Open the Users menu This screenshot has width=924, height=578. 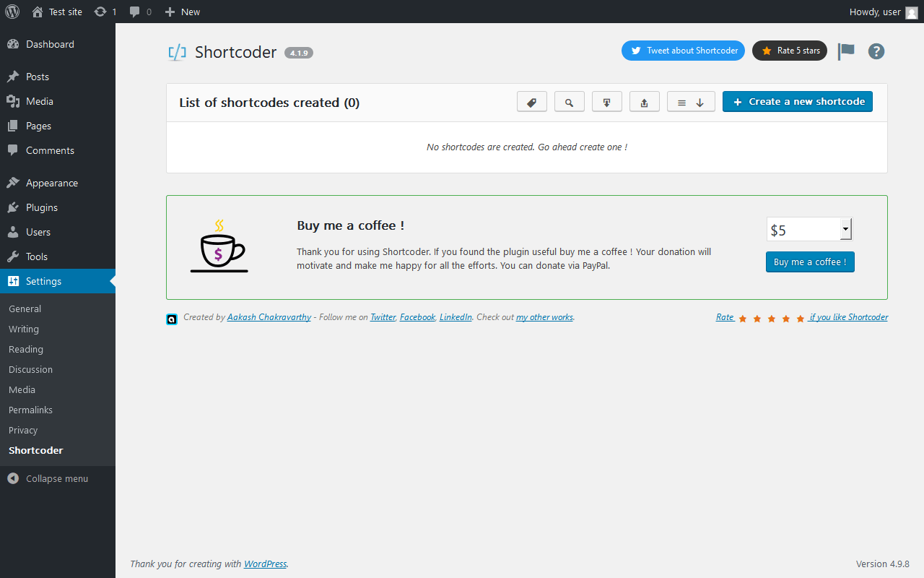pos(58,232)
